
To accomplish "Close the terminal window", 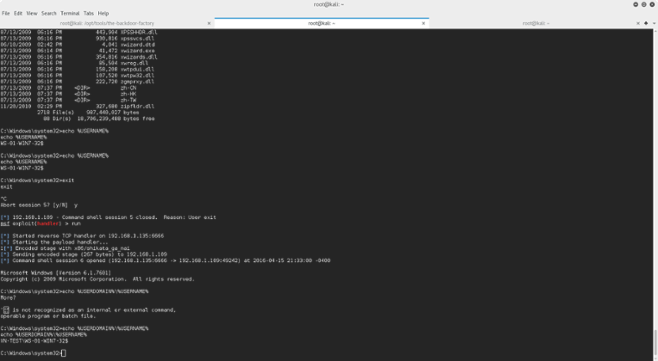I will tap(652, 4).
